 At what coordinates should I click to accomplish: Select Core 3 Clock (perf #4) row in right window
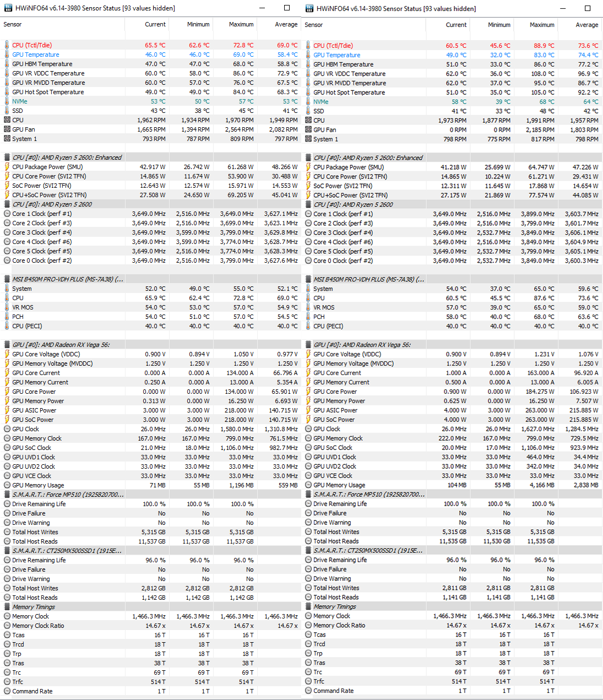point(452,233)
